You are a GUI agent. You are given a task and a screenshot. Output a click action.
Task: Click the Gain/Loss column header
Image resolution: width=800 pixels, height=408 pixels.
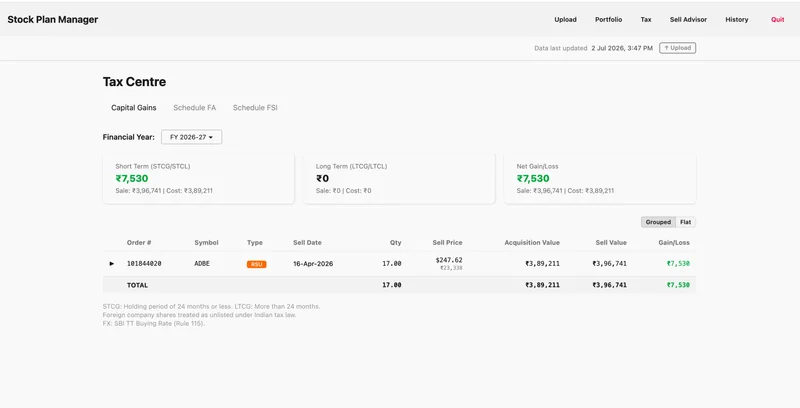[674, 243]
